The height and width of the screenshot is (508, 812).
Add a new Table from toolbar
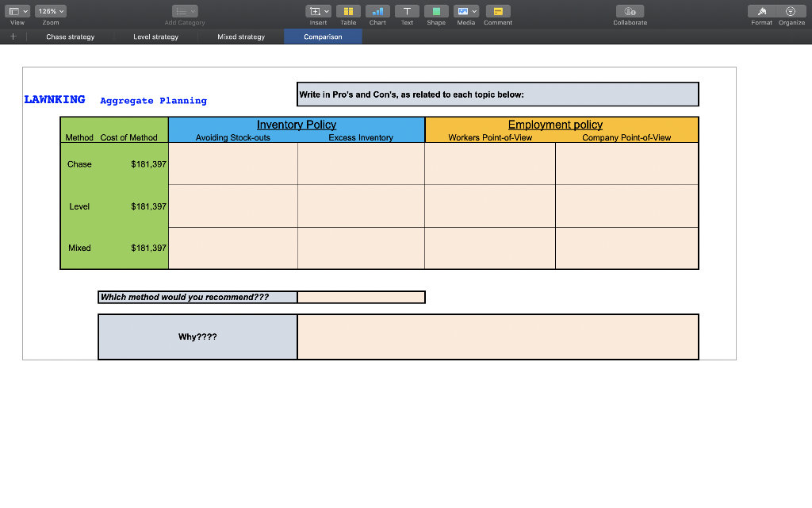348,11
